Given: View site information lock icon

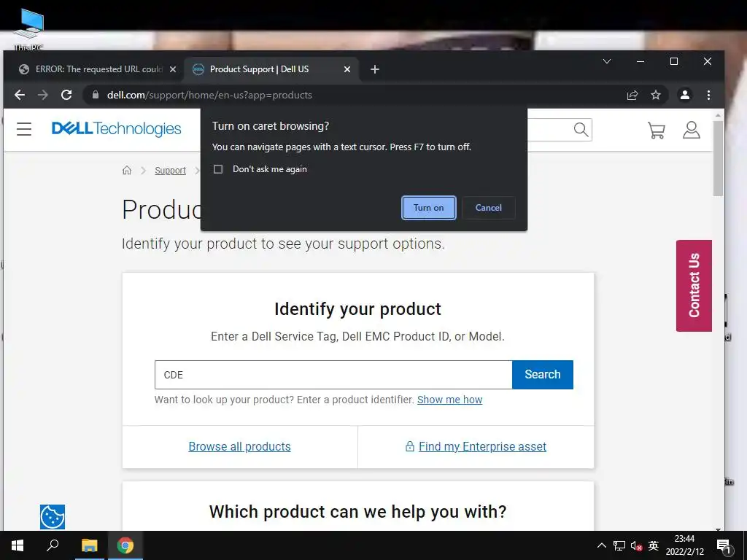Looking at the screenshot, I should (x=96, y=95).
